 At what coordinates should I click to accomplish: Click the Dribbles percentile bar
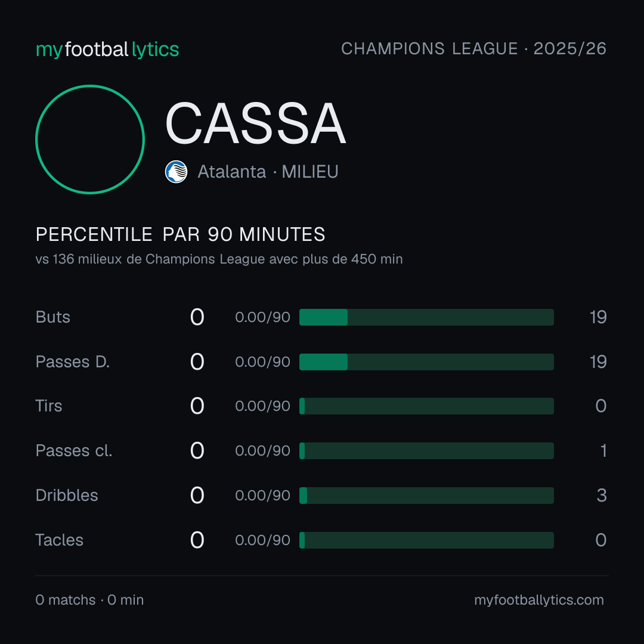pos(426,496)
